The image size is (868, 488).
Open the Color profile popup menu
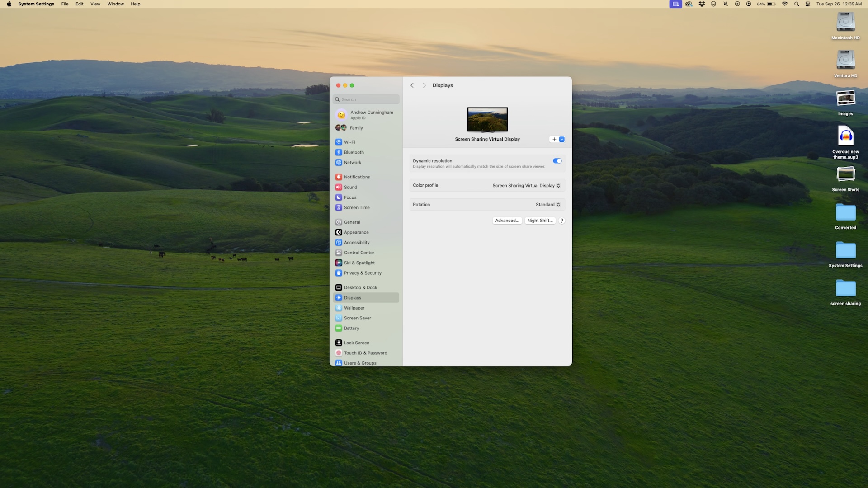coord(526,186)
